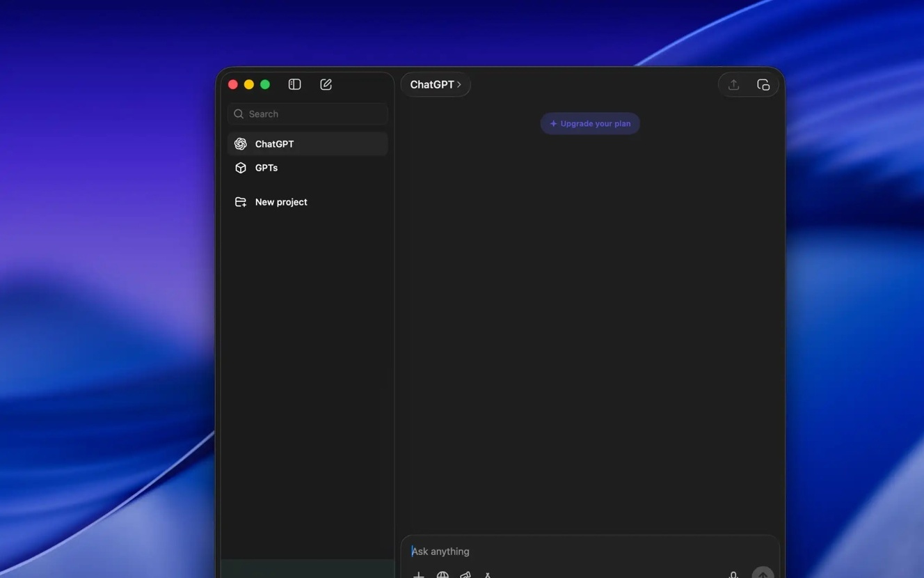Focus the Ask anything message box

coord(590,552)
